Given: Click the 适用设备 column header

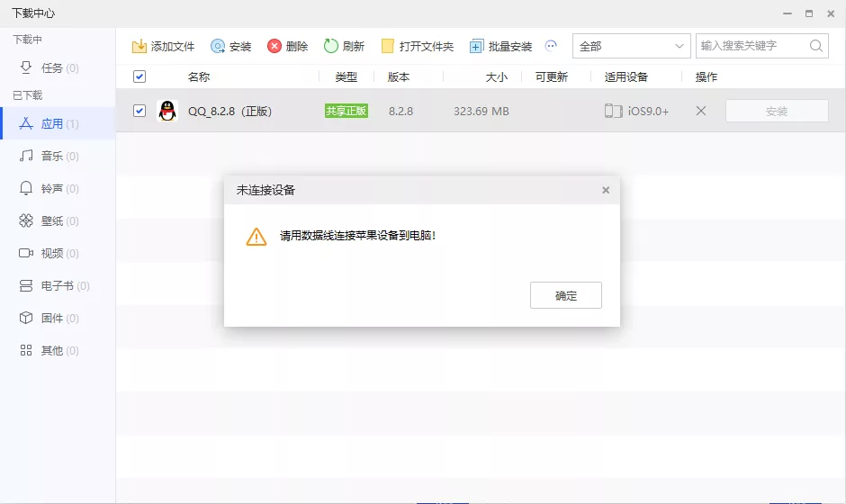Looking at the screenshot, I should (625, 77).
